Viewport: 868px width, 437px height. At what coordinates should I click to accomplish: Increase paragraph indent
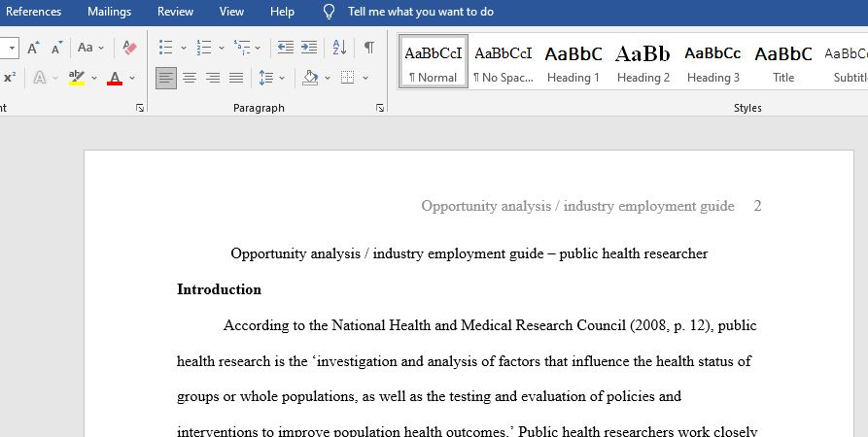[x=309, y=48]
